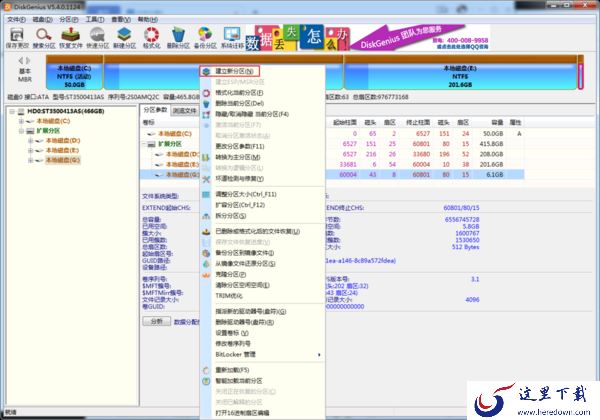600x420 pixels.
Task: Click the icon beside 拆分分区(S)
Action: pos(206,216)
